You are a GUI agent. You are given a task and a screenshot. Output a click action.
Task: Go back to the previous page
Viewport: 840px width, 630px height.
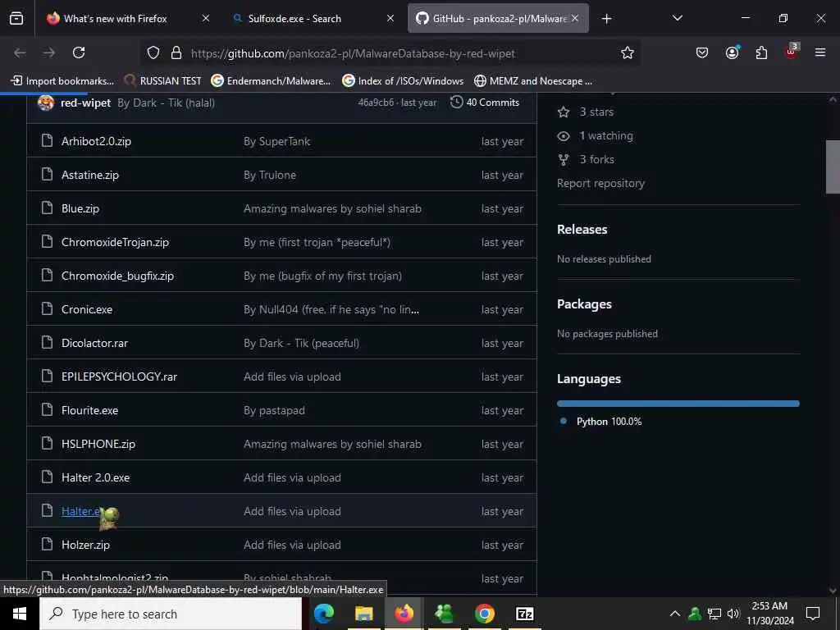pos(20,52)
